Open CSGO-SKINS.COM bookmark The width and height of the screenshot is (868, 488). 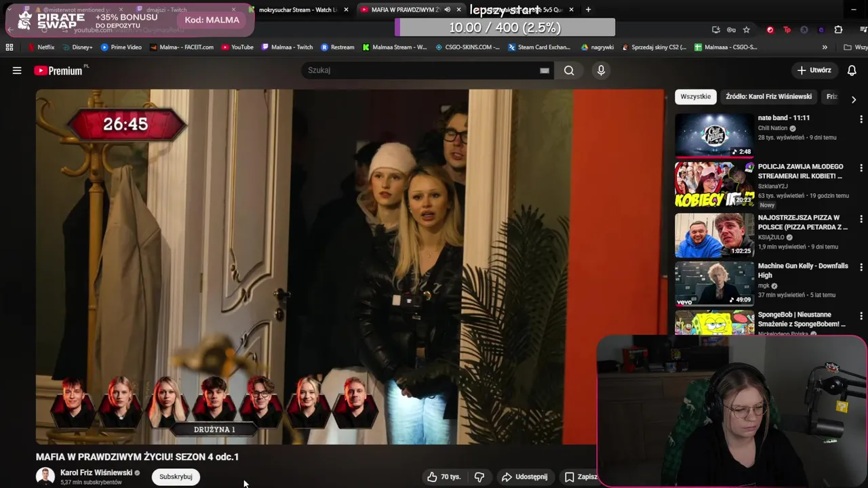point(468,47)
